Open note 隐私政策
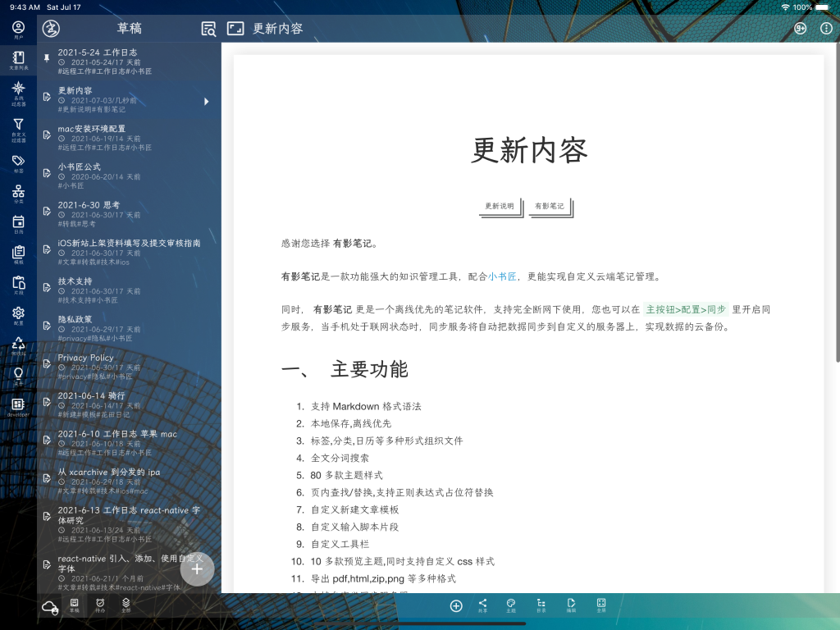840x630 pixels. 129,328
